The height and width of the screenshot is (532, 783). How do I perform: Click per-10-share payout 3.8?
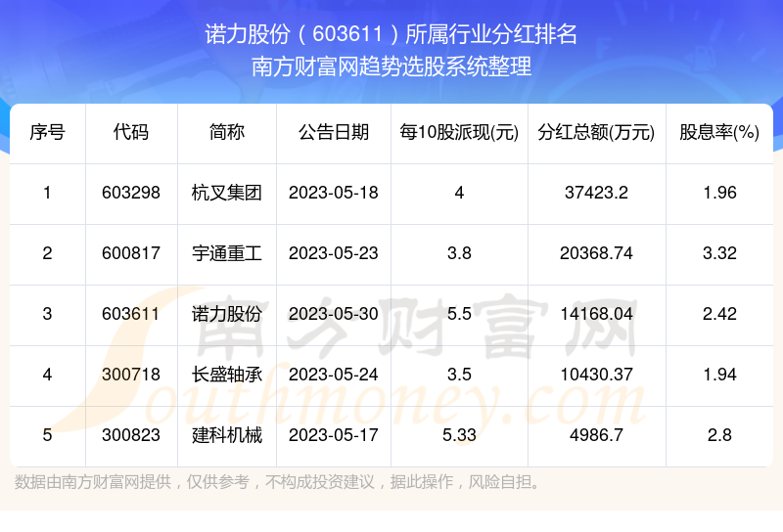(x=459, y=253)
